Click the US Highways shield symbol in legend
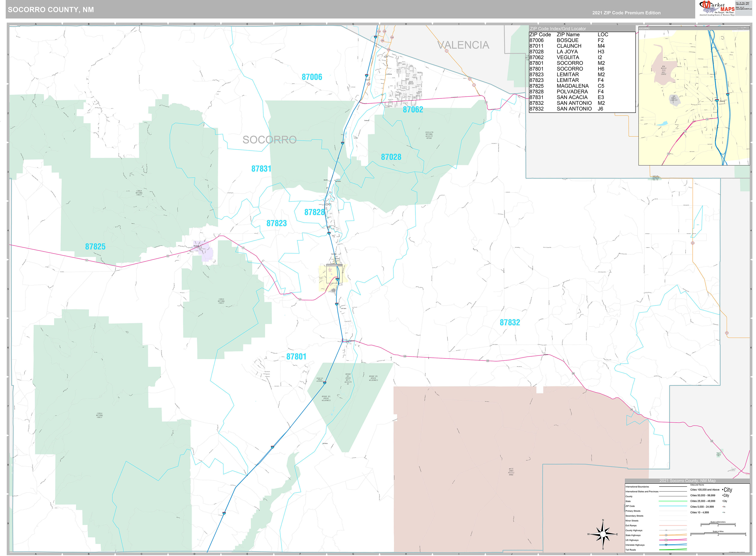The height and width of the screenshot is (556, 756). click(666, 540)
